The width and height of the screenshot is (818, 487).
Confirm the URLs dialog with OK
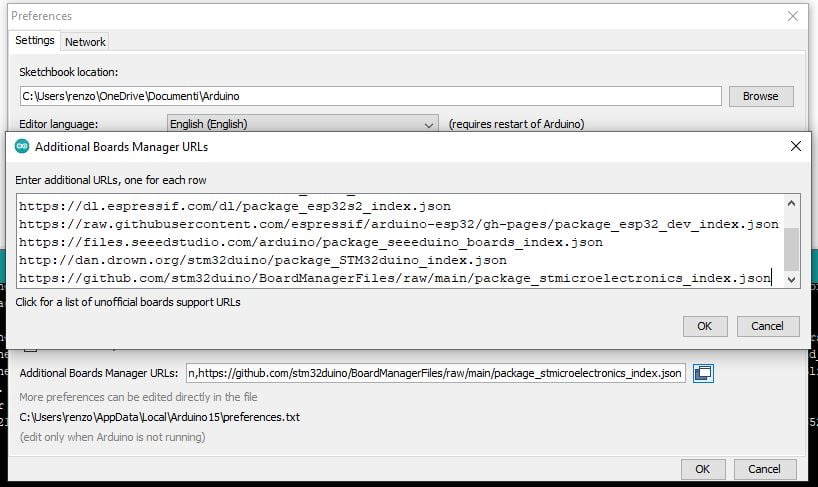[705, 326]
